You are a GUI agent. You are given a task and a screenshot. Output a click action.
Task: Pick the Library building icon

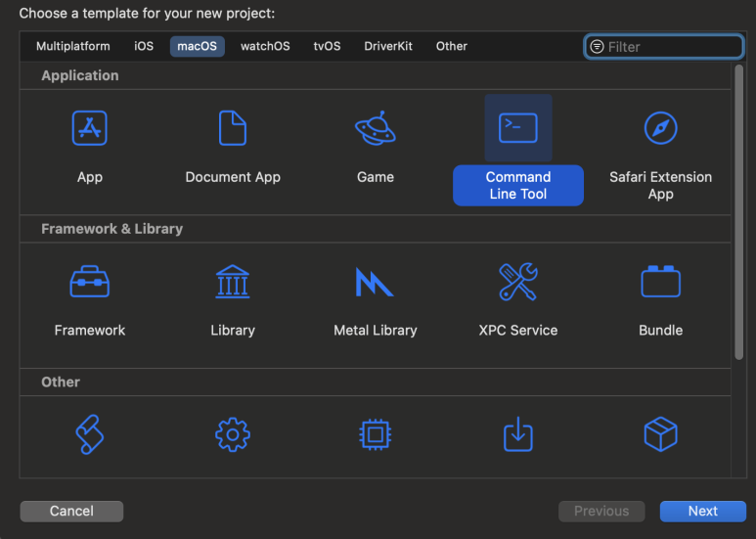233,282
